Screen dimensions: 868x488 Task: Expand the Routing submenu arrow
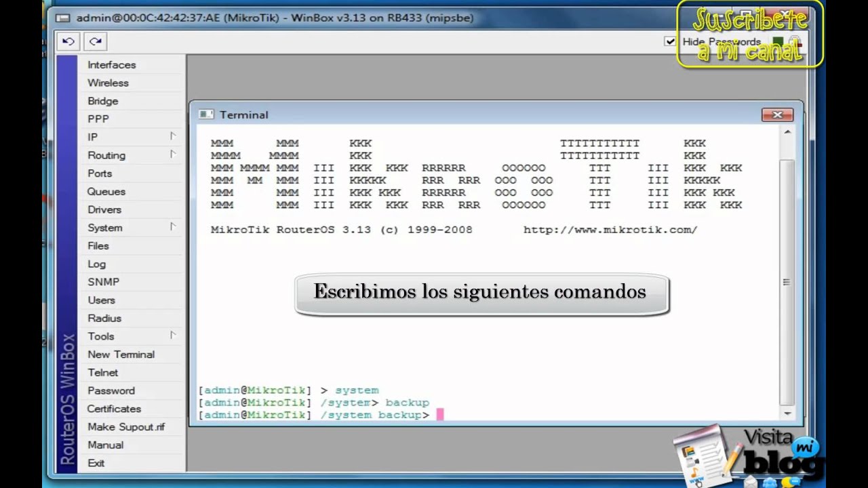click(173, 155)
